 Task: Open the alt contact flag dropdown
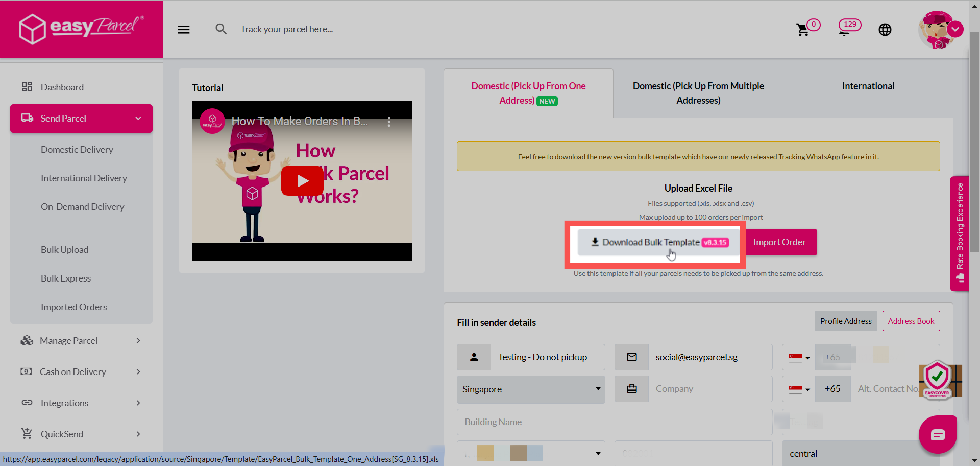coord(799,389)
